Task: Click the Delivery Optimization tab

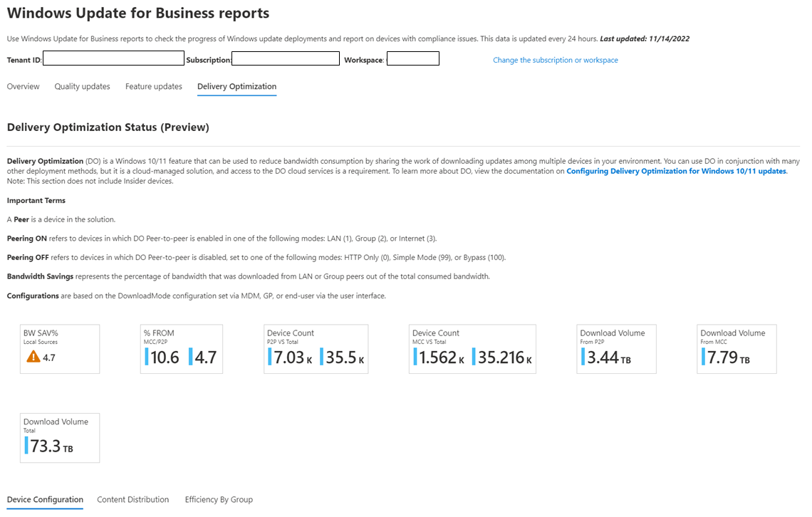Action: click(236, 86)
